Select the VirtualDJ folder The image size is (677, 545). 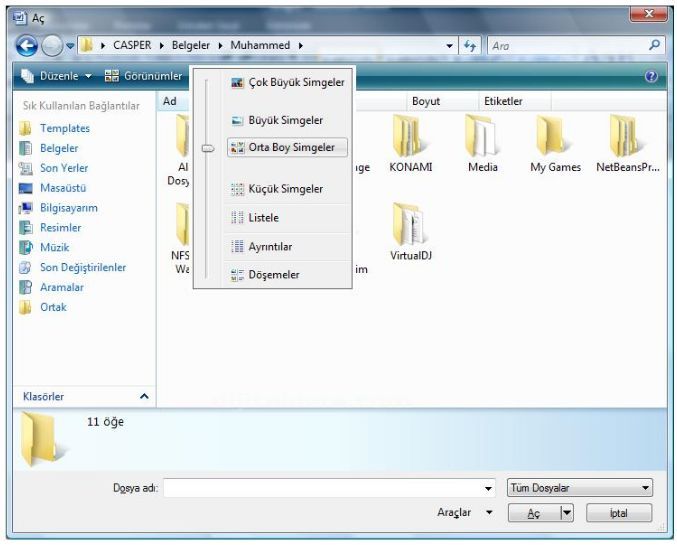(411, 232)
